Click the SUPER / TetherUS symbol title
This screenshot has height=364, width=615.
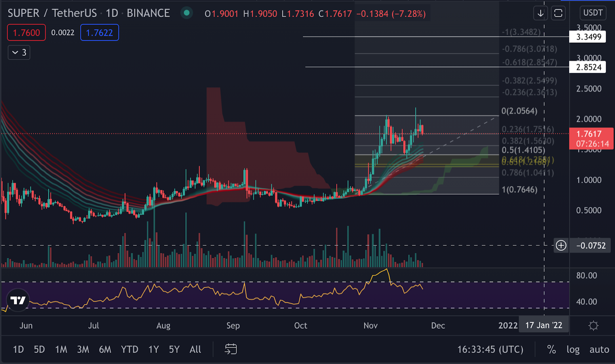[52, 13]
